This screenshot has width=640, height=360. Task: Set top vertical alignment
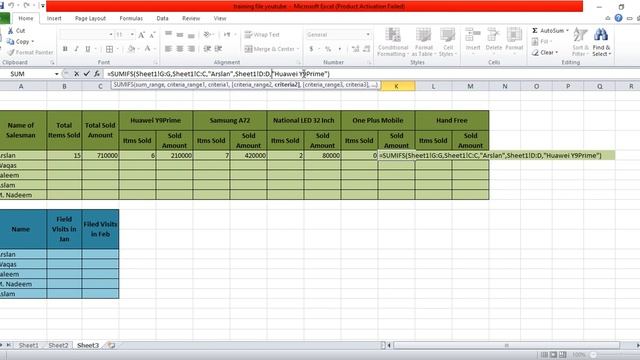pyautogui.click(x=168, y=35)
